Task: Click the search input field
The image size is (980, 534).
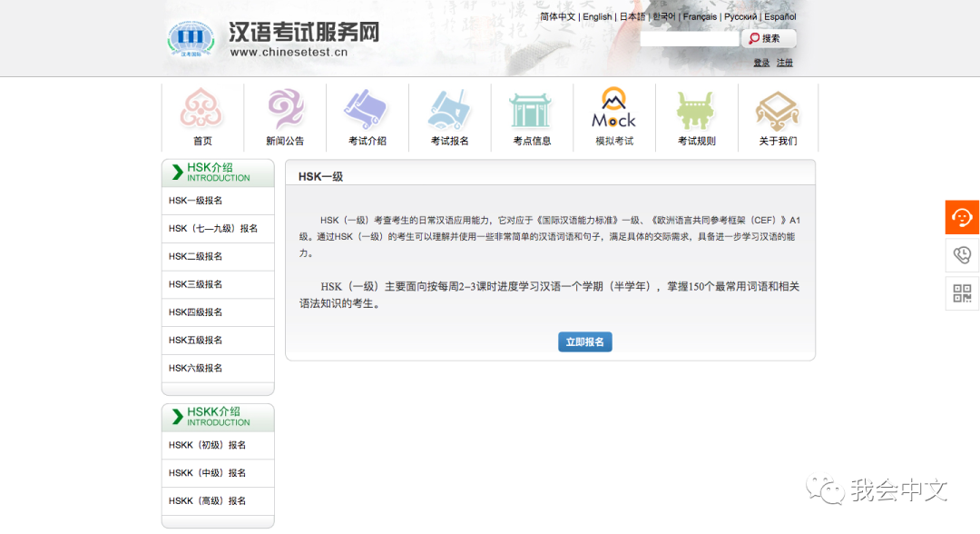Action: [x=690, y=38]
